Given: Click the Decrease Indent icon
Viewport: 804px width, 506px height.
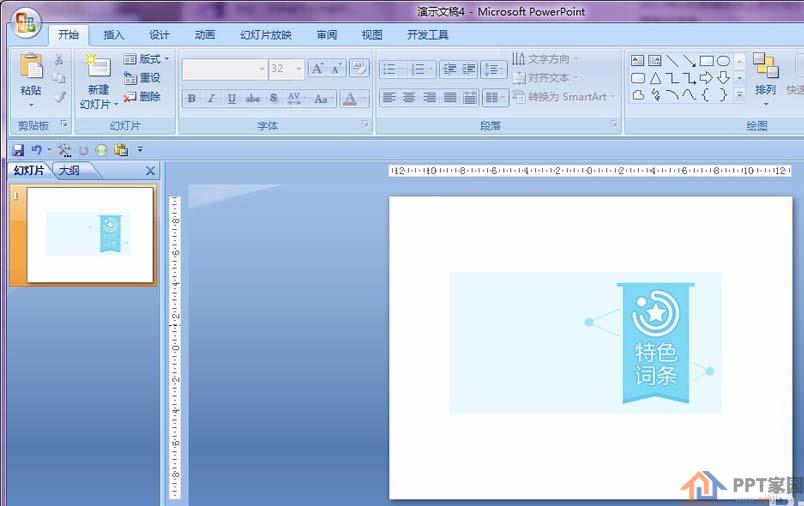Looking at the screenshot, I should [450, 69].
